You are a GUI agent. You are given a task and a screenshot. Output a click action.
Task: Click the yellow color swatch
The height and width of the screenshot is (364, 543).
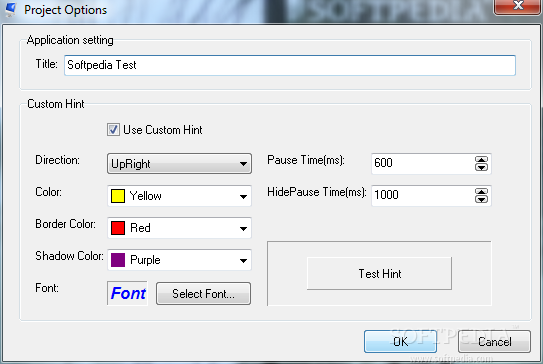pos(118,196)
